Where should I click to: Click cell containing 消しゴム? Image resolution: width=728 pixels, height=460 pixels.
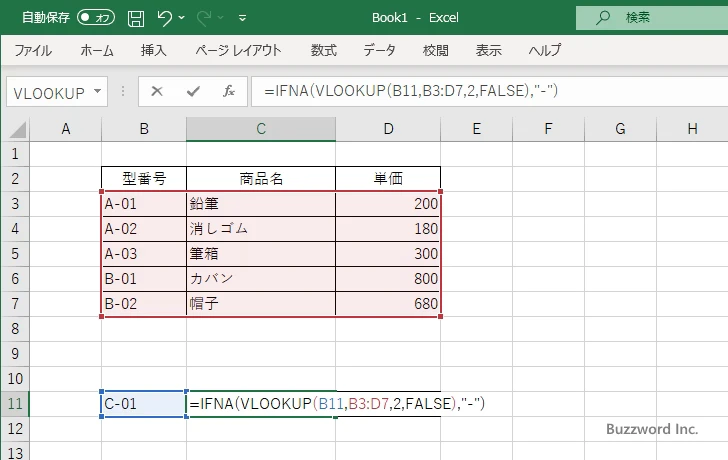261,229
